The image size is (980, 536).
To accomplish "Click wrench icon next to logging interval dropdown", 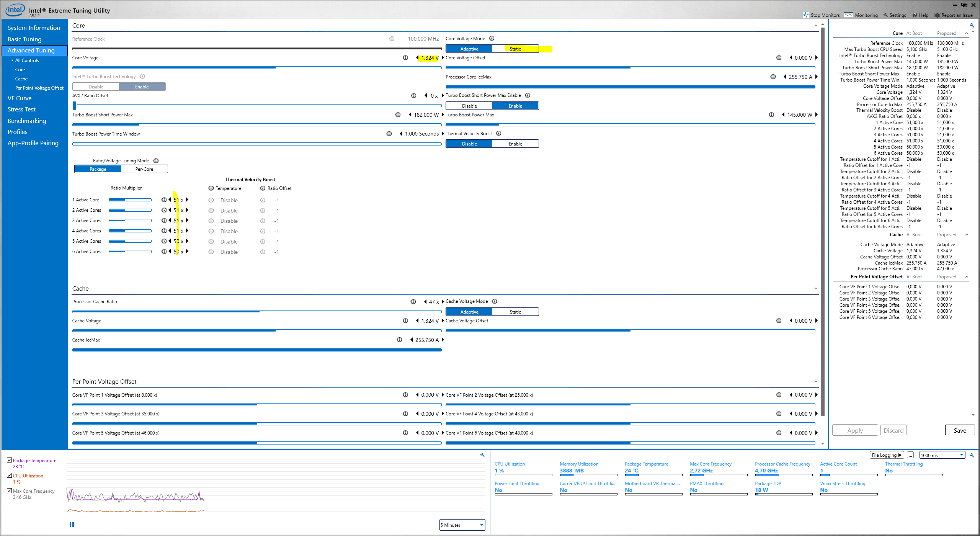I will [x=972, y=455].
